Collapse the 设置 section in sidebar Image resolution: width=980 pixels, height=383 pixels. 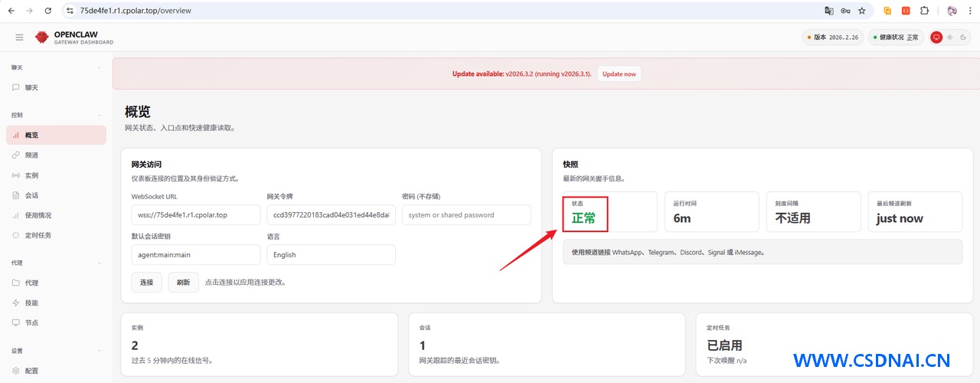point(100,351)
